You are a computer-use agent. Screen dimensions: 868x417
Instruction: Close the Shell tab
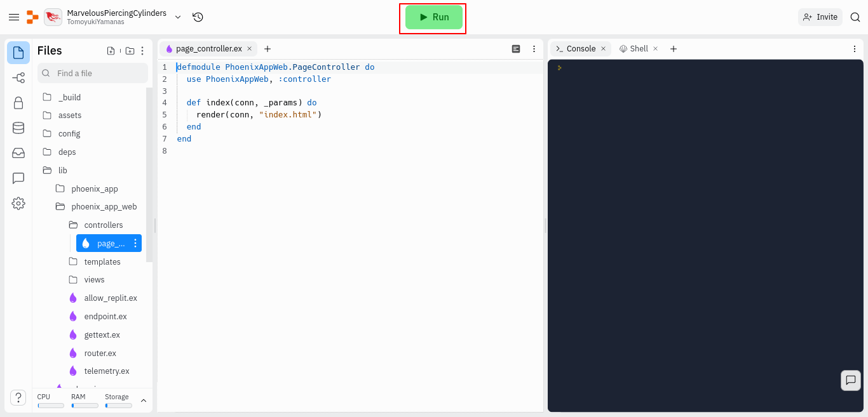[655, 49]
